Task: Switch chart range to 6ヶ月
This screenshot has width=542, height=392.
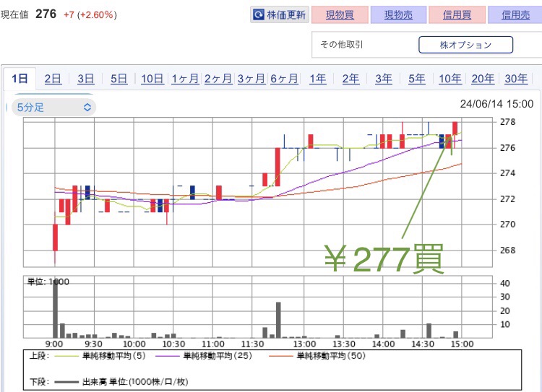Action: pyautogui.click(x=284, y=79)
